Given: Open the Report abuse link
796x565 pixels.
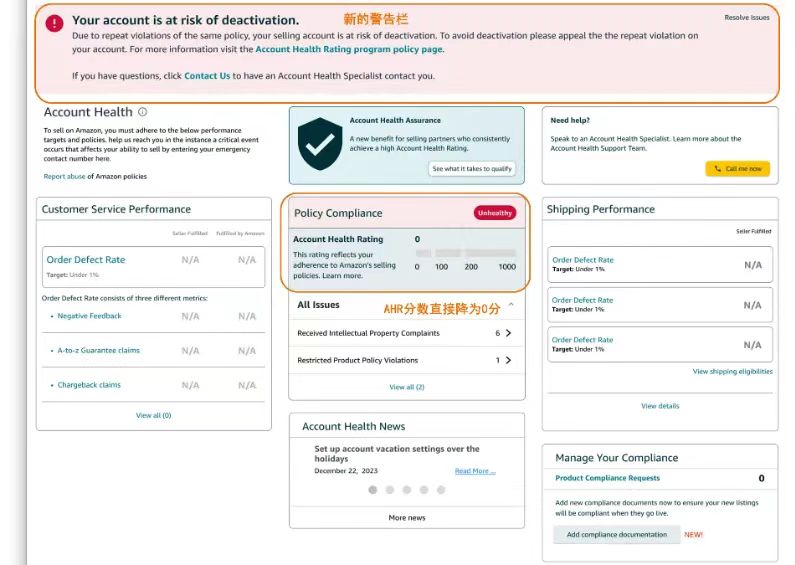Looking at the screenshot, I should pos(64,176).
